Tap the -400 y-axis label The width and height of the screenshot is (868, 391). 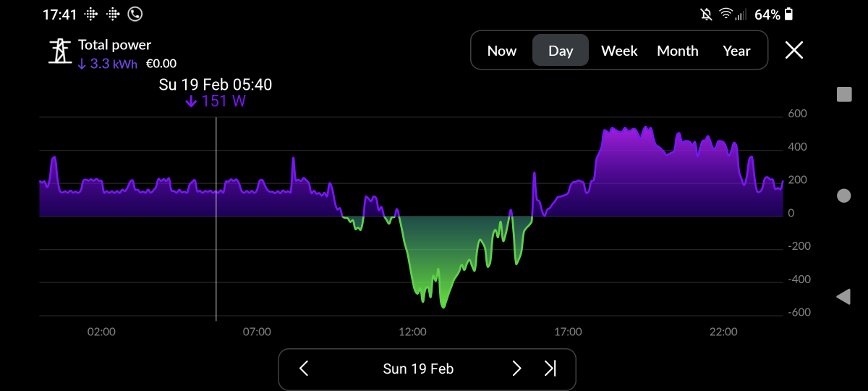click(800, 279)
